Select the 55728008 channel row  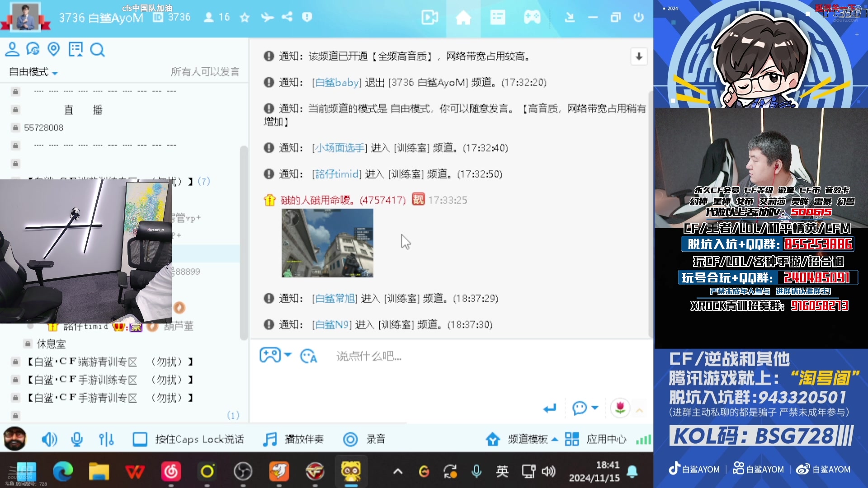[43, 128]
